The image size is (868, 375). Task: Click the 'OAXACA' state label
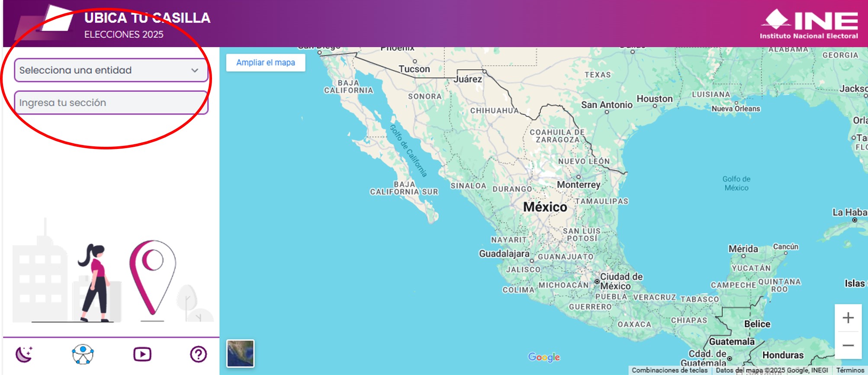coord(634,324)
